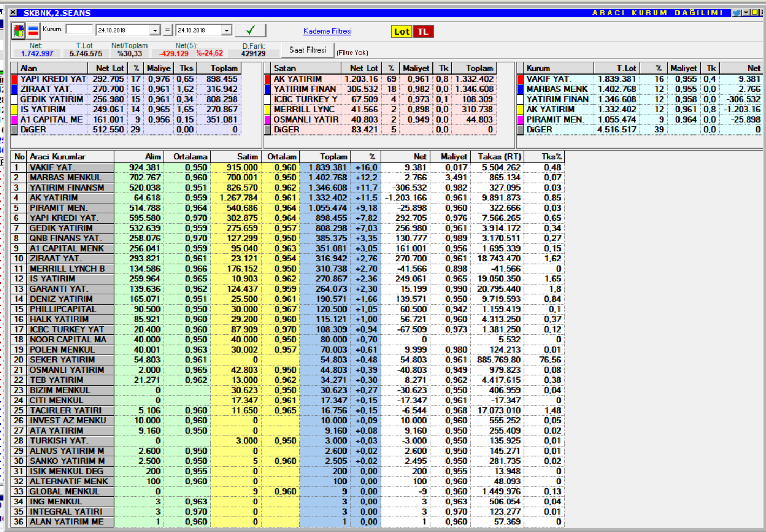
Task: Click the Alan column header
Action: click(x=52, y=68)
